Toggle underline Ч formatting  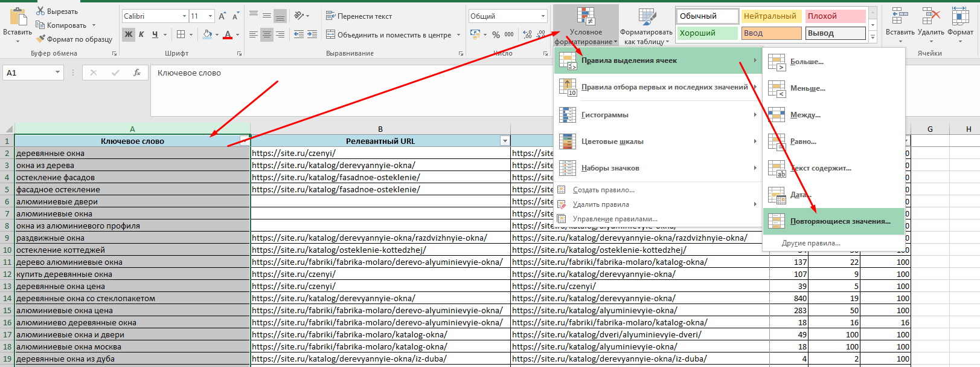point(155,34)
